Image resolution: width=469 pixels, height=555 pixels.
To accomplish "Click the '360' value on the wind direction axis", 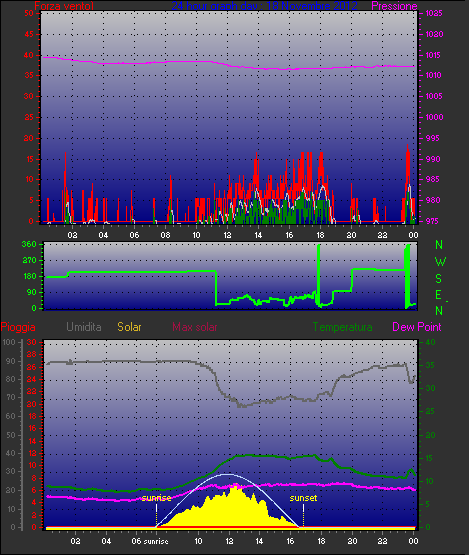I will (x=29, y=244).
